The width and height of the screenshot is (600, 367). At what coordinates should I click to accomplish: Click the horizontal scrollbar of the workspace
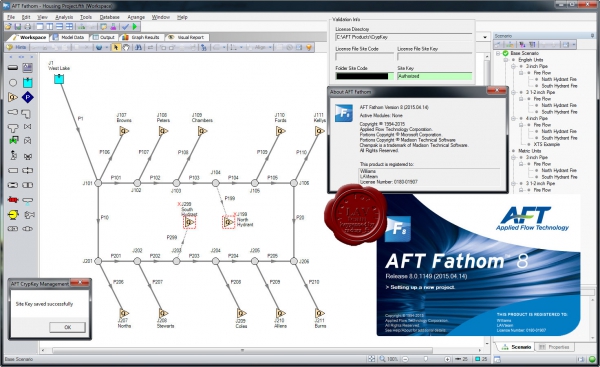click(x=242, y=350)
